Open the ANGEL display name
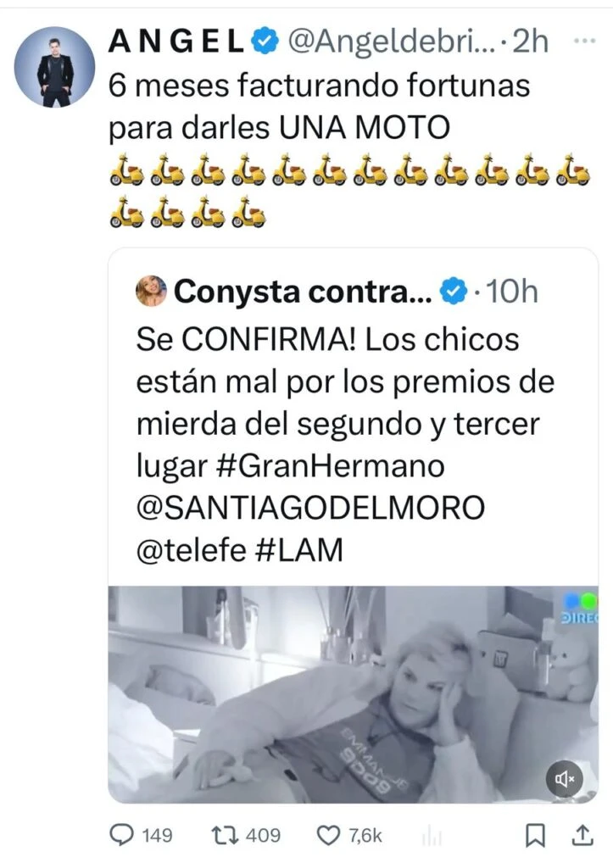 pos(177,42)
